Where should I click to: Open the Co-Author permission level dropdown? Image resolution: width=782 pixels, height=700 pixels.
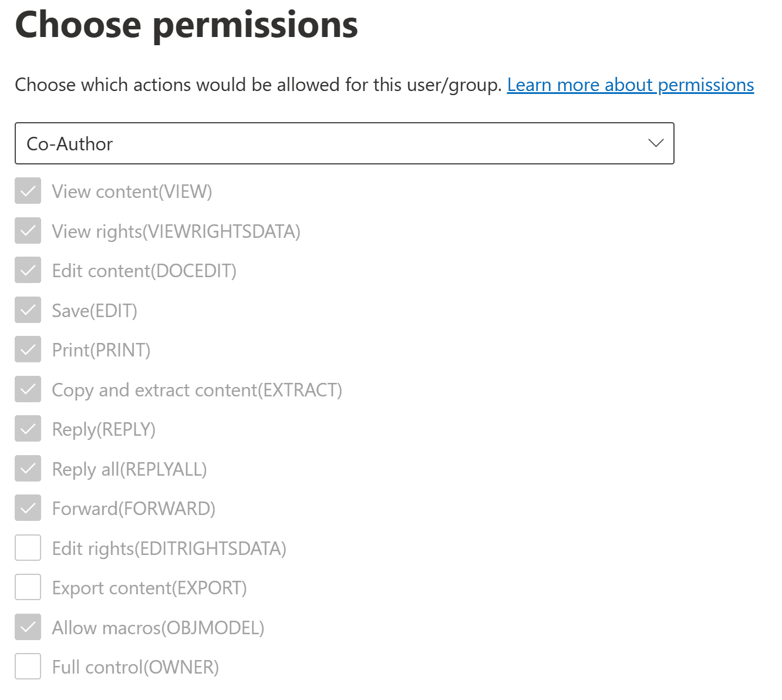point(345,143)
